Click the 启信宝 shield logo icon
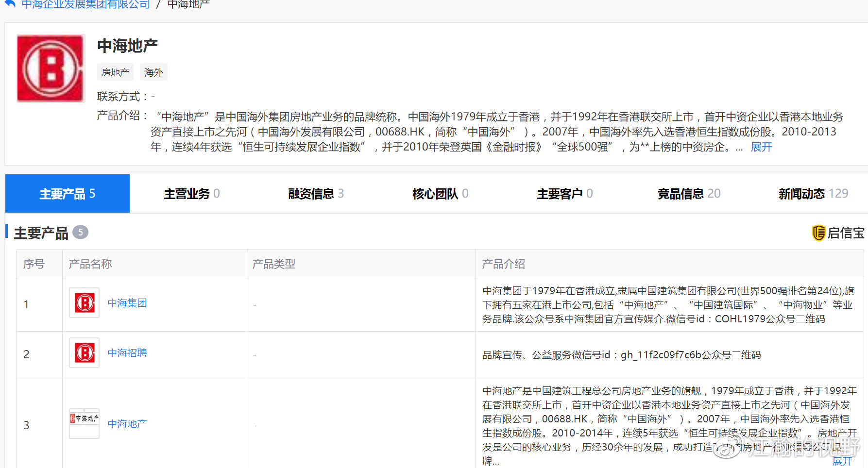868x468 pixels. pos(818,233)
